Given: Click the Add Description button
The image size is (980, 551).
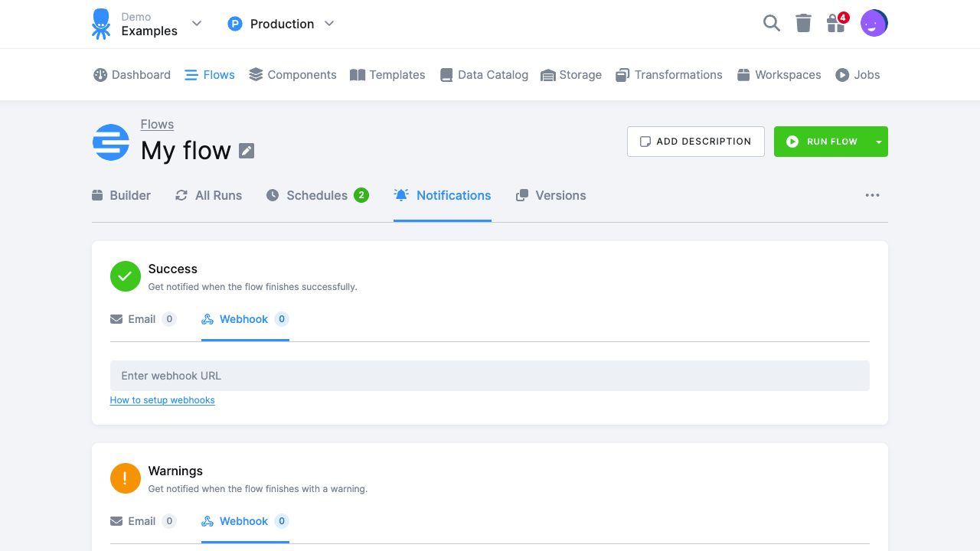Looking at the screenshot, I should [x=695, y=142].
